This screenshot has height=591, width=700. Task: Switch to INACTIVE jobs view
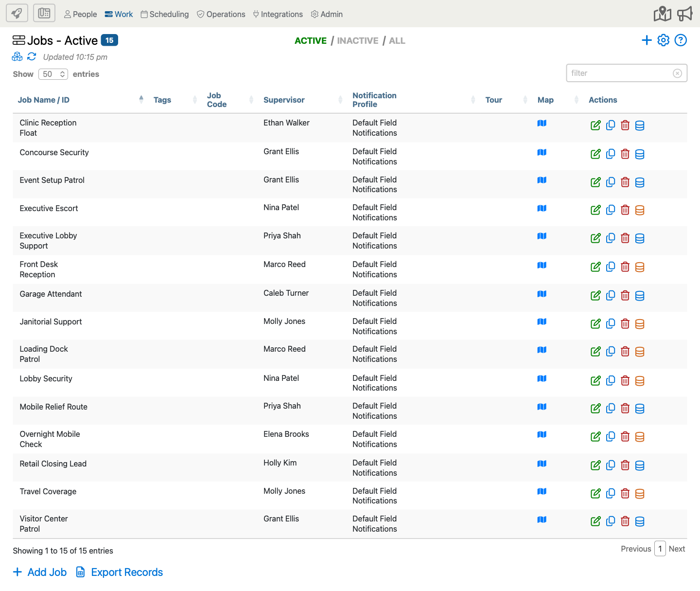[358, 41]
